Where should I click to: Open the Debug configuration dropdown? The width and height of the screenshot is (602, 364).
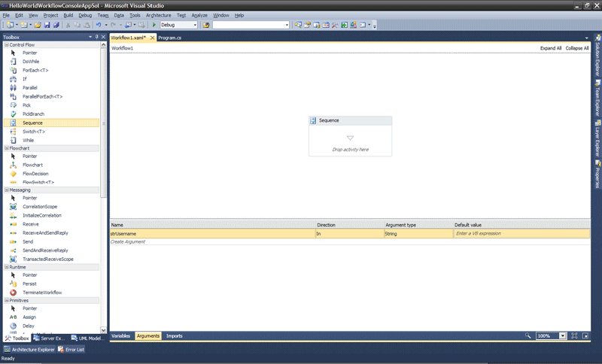pyautogui.click(x=195, y=25)
